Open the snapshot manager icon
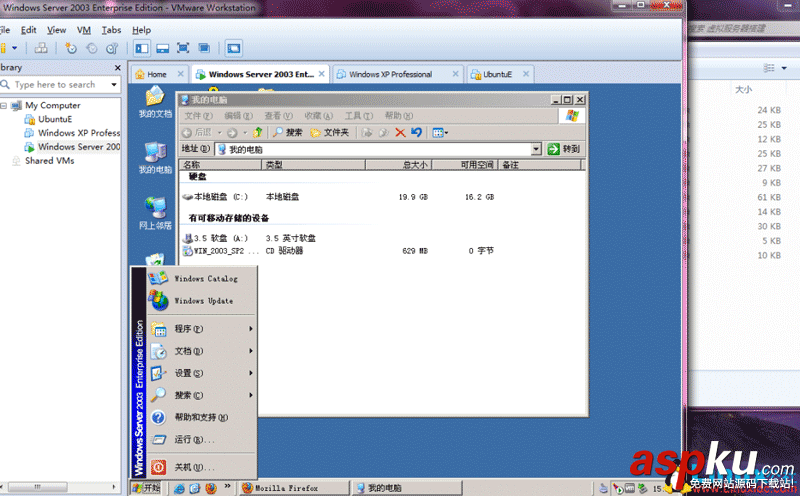 coord(112,48)
